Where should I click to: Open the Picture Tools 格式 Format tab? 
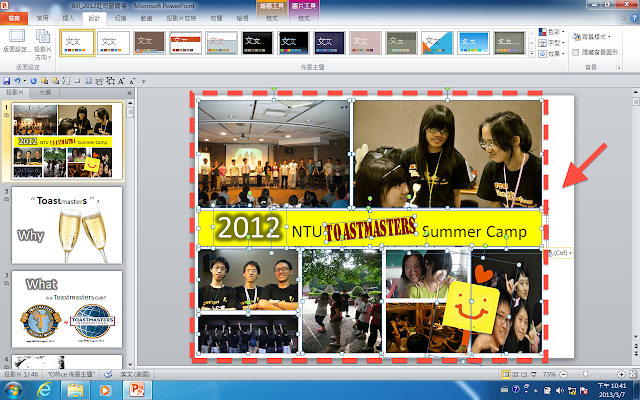coord(304,18)
